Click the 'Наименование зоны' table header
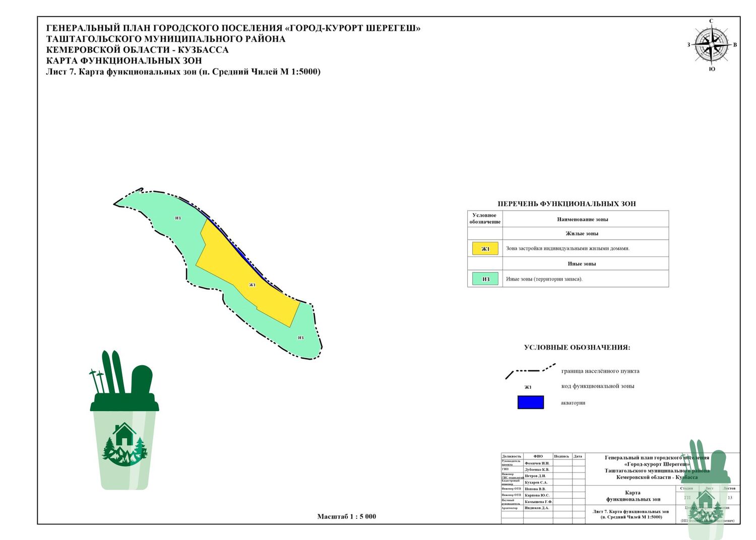The image size is (756, 540). tap(582, 219)
